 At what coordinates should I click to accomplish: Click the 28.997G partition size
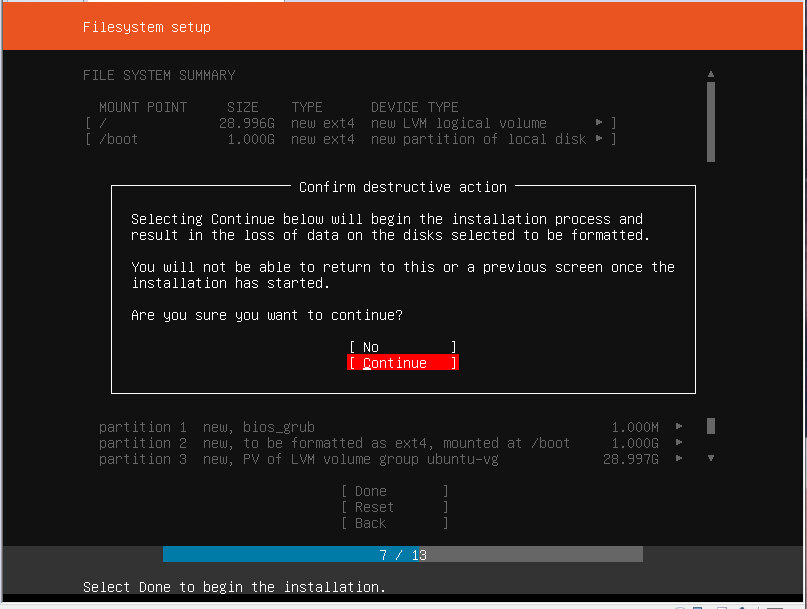(630, 459)
